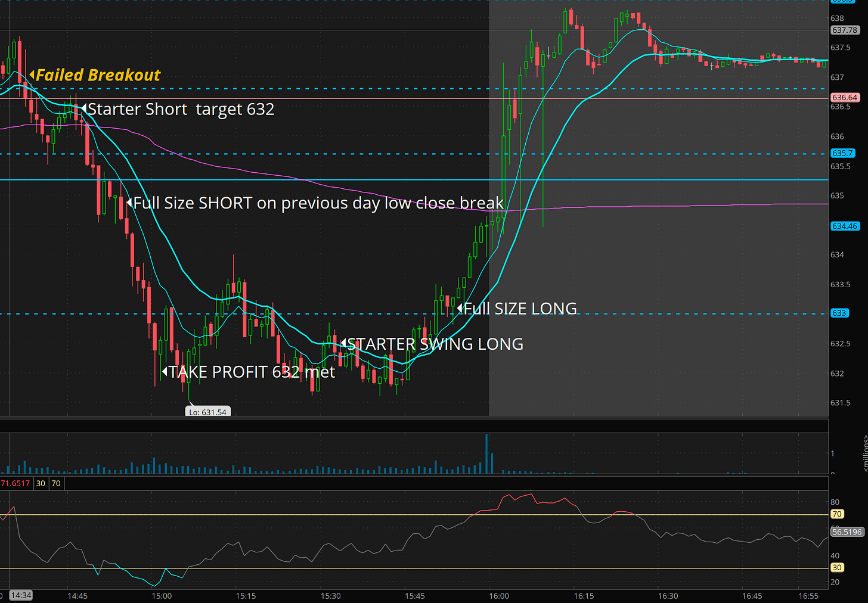Screen dimensions: 868x603
Task: Select the STARTER SWING LONG annotation
Action: 432,344
